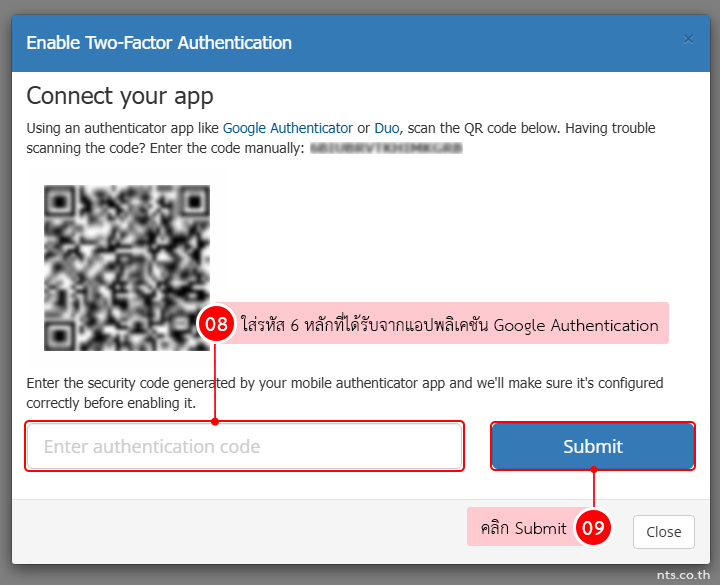720x585 pixels.
Task: Focus the Enter authentication code field
Action: click(x=244, y=446)
